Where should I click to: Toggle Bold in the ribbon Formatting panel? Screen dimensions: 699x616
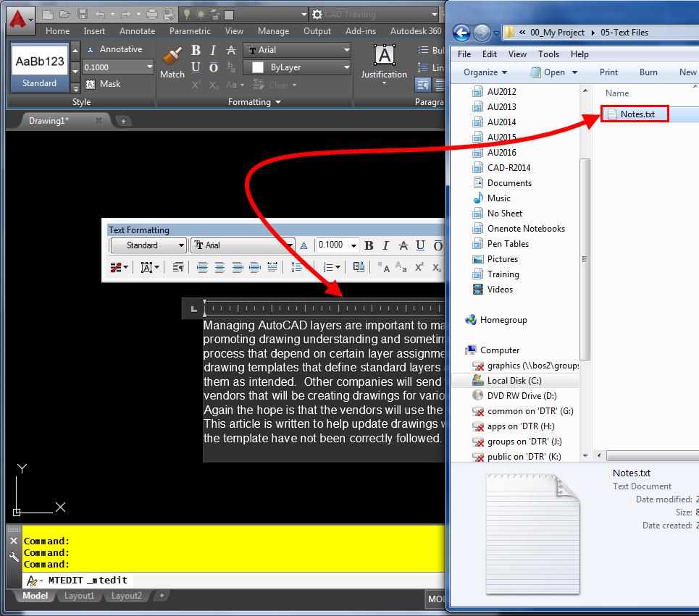pyautogui.click(x=196, y=50)
